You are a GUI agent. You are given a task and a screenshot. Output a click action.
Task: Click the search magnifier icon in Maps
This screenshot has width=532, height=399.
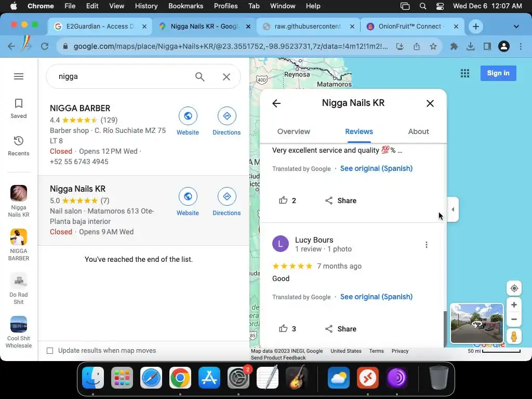point(200,77)
